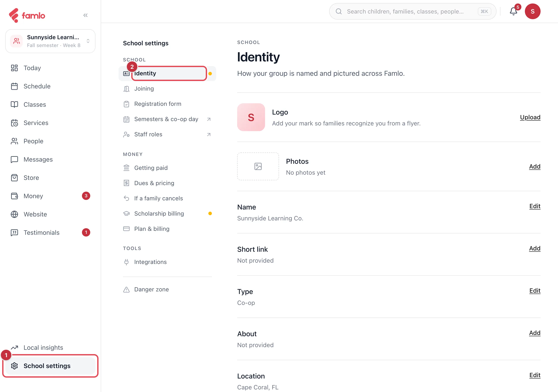Screen dimensions: 558x392
Task: Open Testimonials in the sidebar
Action: (x=50, y=232)
